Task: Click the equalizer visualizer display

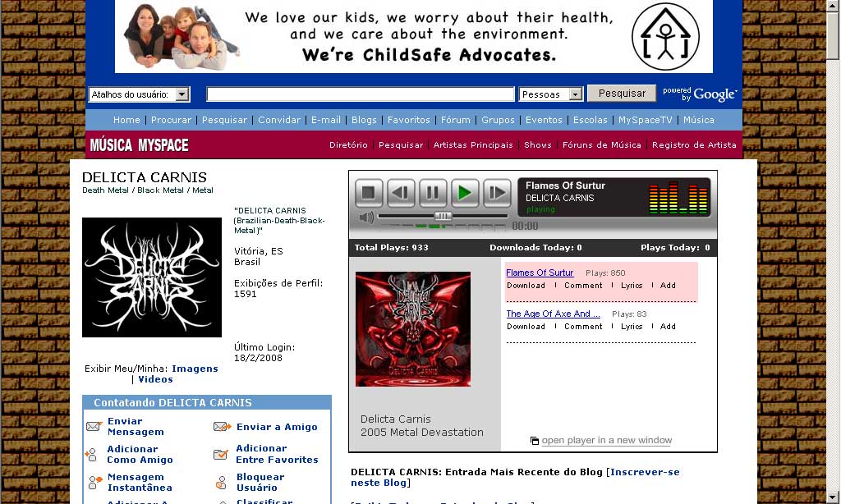Action: pos(678,198)
